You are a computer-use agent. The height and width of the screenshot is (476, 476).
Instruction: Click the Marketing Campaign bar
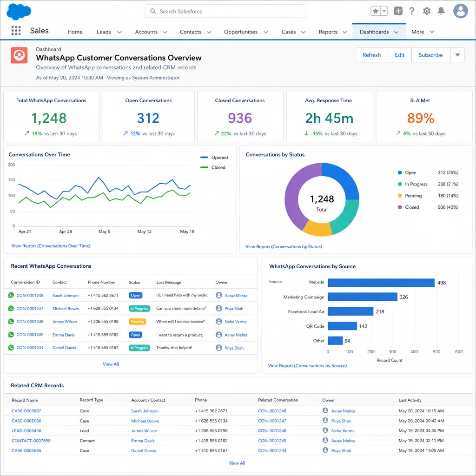click(x=363, y=297)
